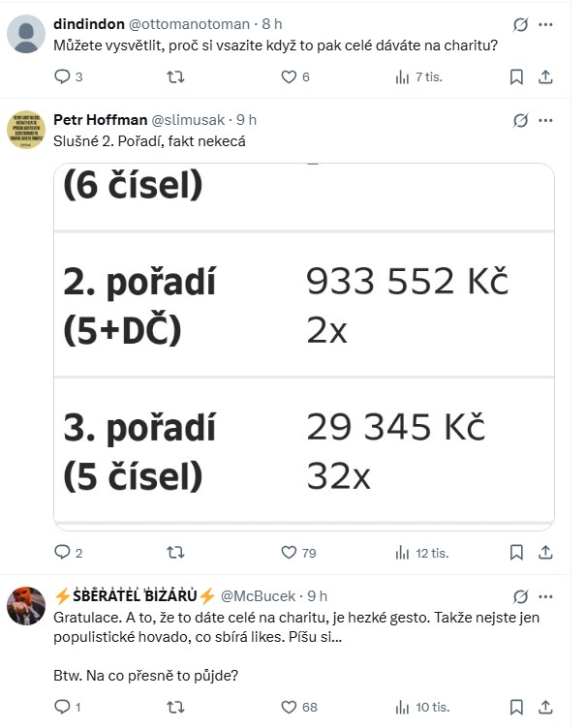Retweet the SBĚRATEL BIZÁRŮ tweet
Image resolution: width=586 pixels, height=728 pixels.
[x=175, y=708]
